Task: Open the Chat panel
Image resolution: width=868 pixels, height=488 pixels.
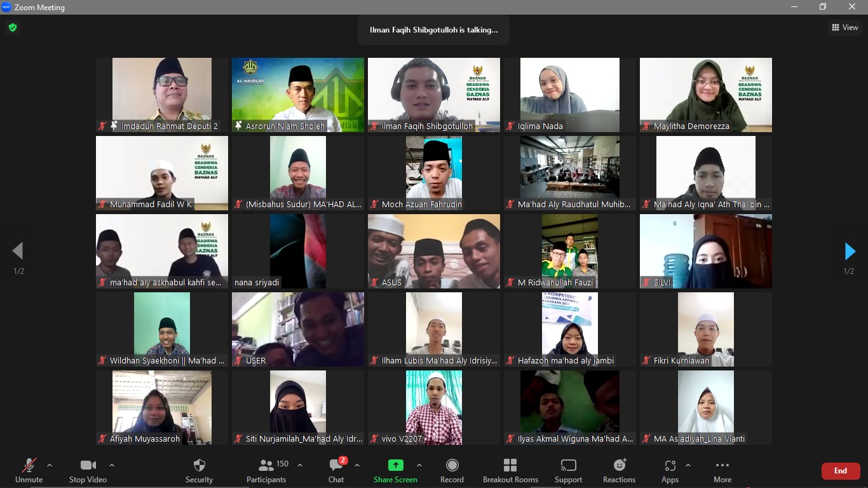Action: (x=336, y=471)
